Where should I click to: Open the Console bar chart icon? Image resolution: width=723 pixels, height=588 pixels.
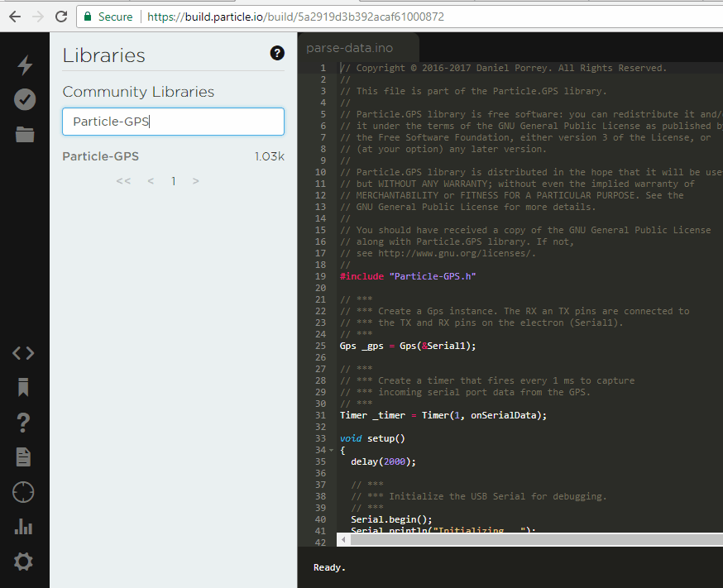tap(23, 527)
